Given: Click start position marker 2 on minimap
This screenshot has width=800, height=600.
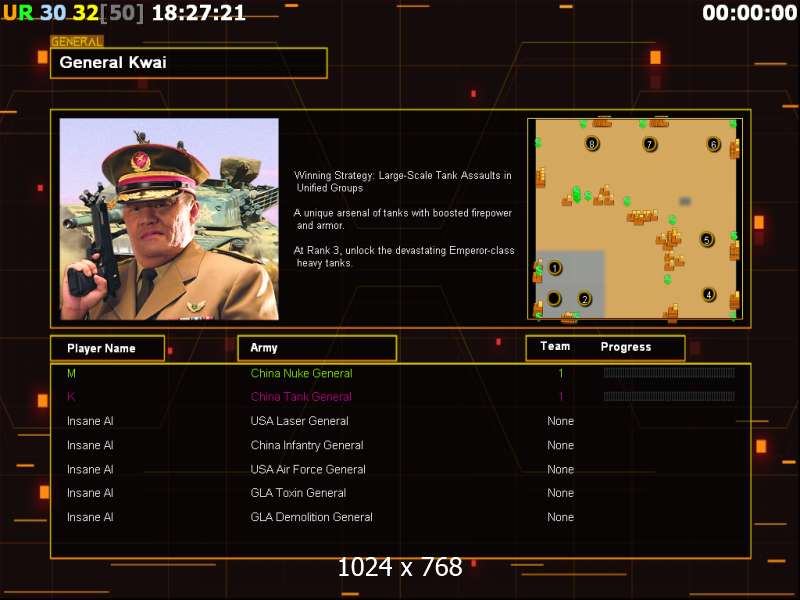Looking at the screenshot, I should [585, 299].
